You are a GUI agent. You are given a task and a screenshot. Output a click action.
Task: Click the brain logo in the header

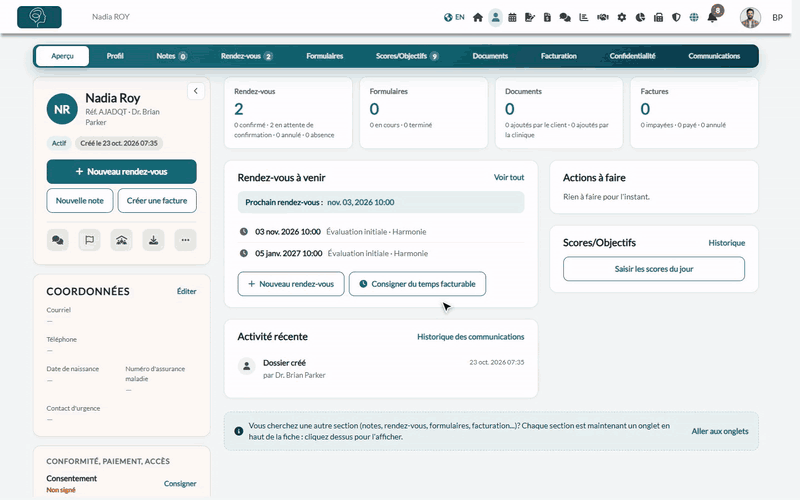click(x=39, y=17)
